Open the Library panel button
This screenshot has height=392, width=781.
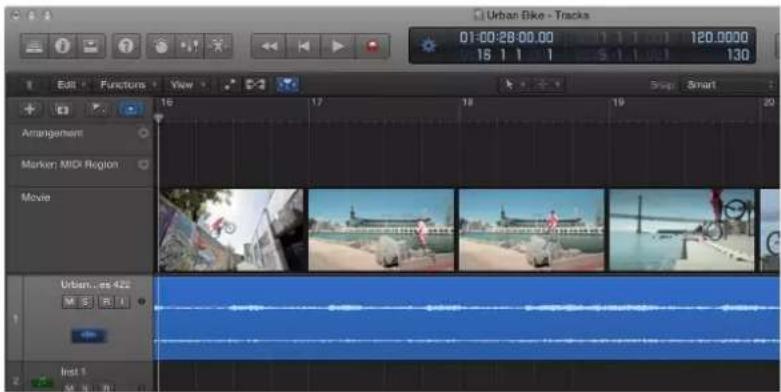point(34,46)
